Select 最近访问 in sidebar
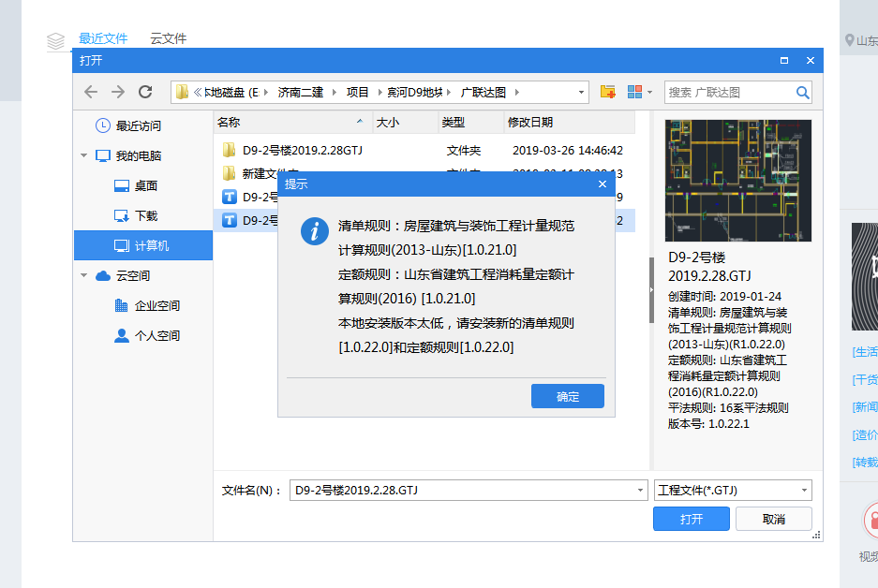This screenshot has height=588, width=878. tap(139, 125)
